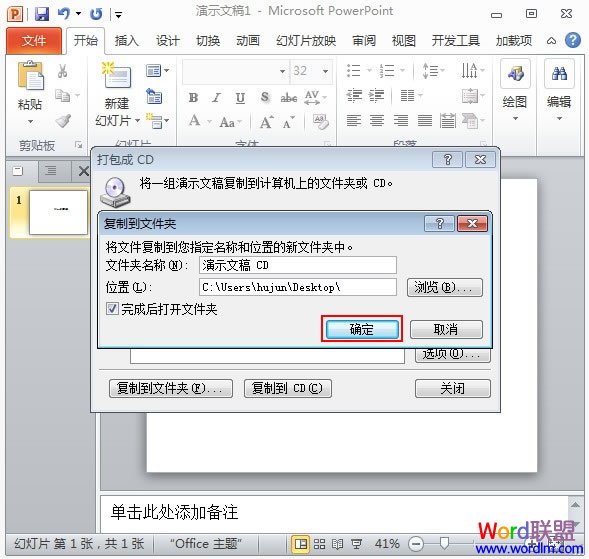Click the reset slide icon
The image size is (589, 559).
[154, 96]
